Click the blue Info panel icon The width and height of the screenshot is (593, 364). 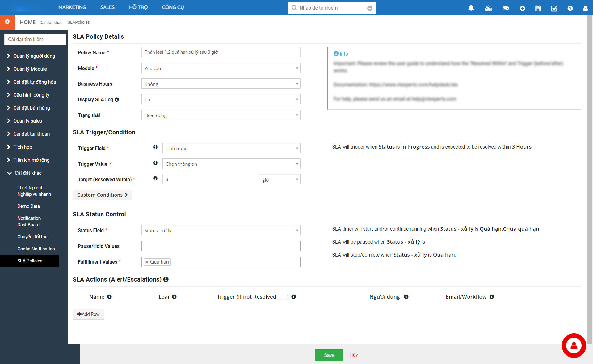click(336, 53)
